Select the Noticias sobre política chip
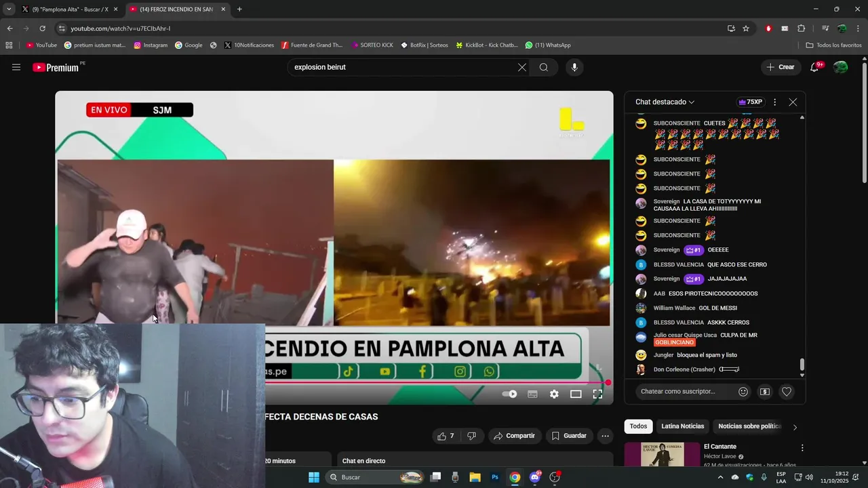This screenshot has width=868, height=488. coord(749,426)
